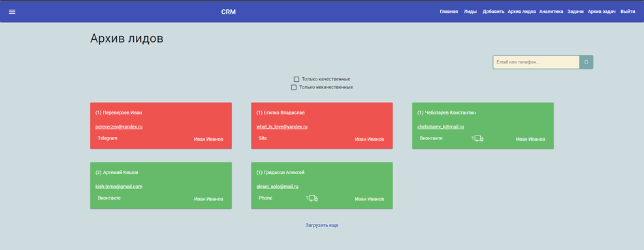
Task: Click 'Иван Иванов' on Египко Владислав card
Action: 370,139
